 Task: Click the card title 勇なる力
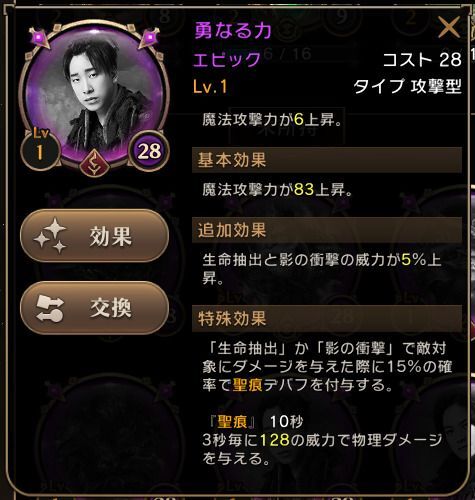click(x=233, y=31)
